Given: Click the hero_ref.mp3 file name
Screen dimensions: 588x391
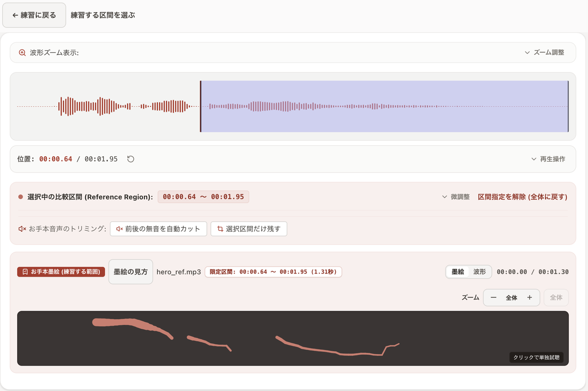Looking at the screenshot, I should [178, 271].
